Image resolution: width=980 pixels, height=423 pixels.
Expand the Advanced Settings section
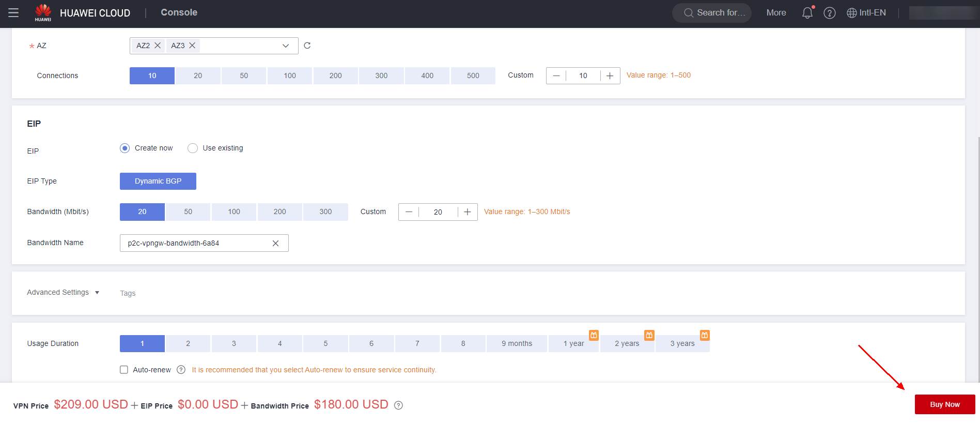(x=63, y=293)
